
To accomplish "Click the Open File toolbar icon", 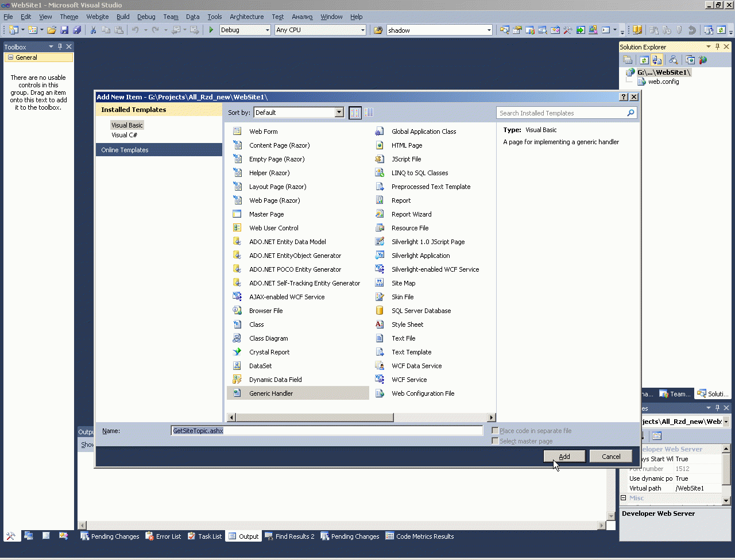I will [x=52, y=30].
